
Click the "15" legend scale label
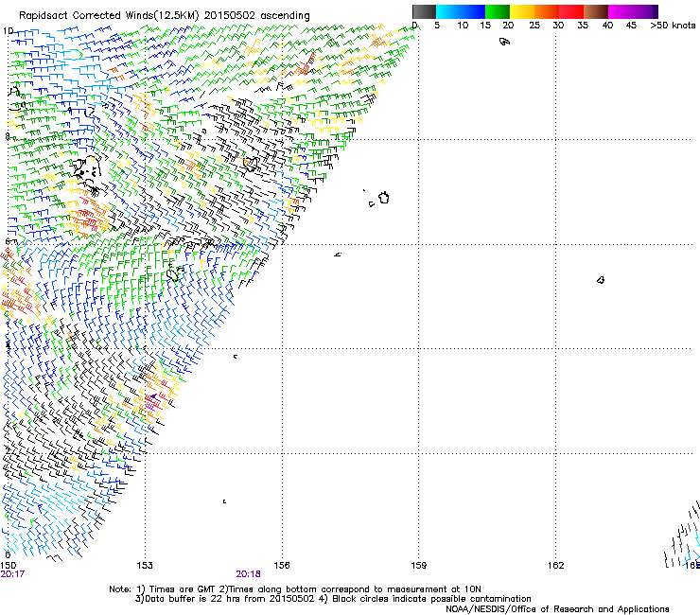[x=485, y=26]
